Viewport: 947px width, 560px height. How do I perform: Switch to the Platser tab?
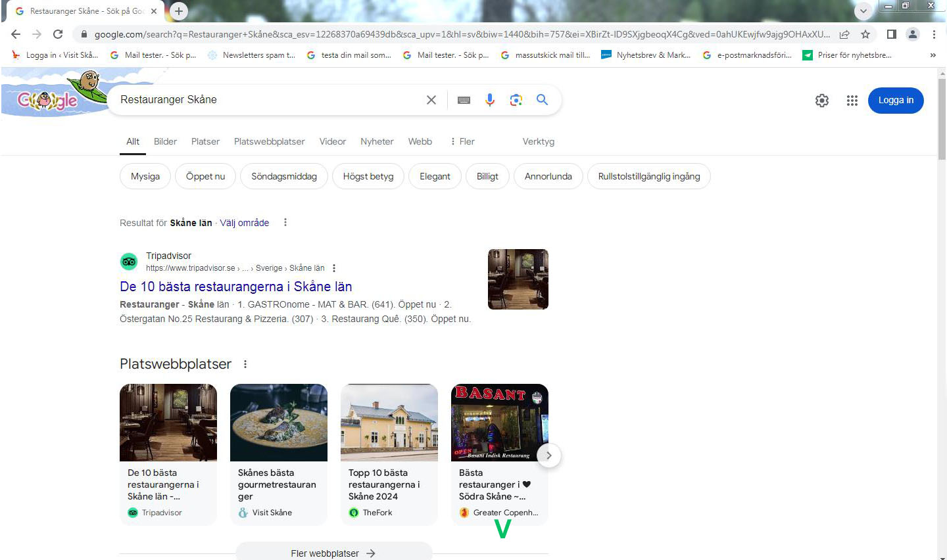[x=205, y=141]
